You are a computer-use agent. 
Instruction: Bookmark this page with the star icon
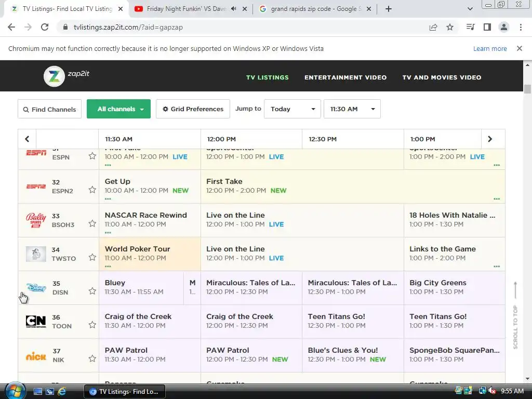click(x=450, y=27)
